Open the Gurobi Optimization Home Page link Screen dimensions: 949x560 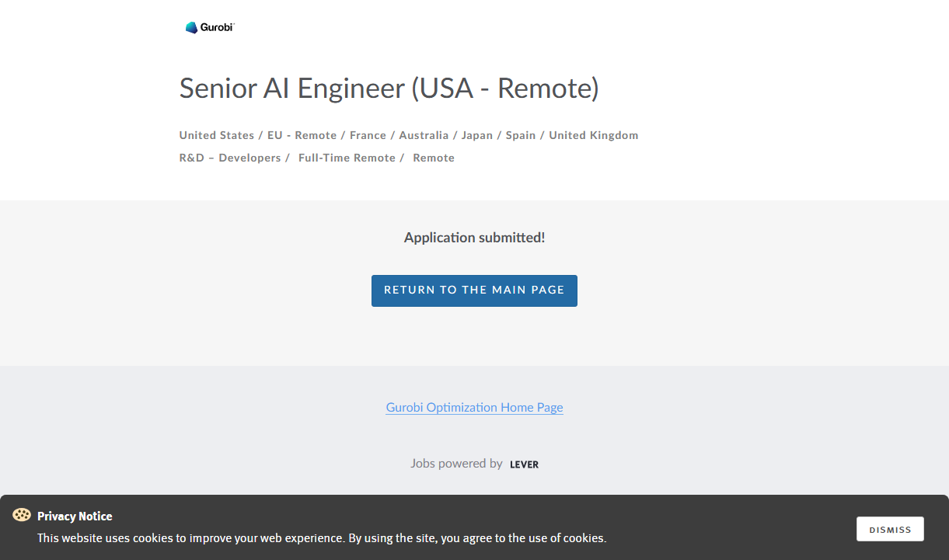(474, 407)
